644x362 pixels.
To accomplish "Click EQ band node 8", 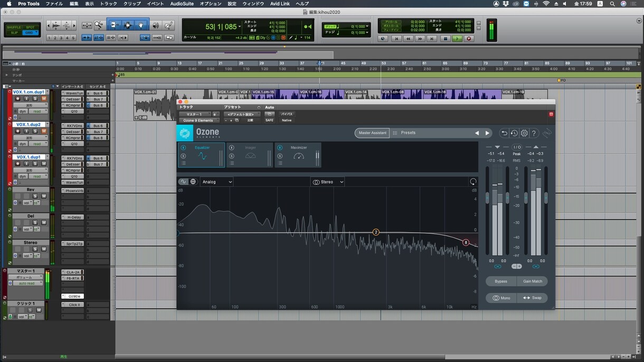I will coord(466,243).
